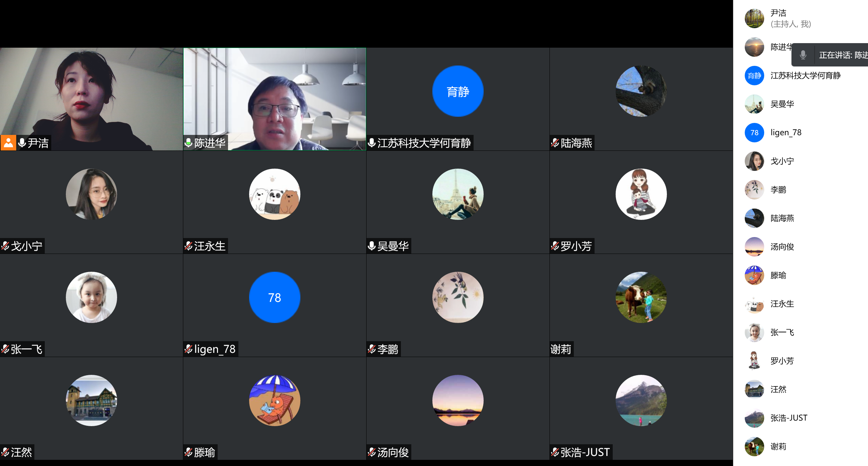
Task: Select ligen_78 in the participant list
Action: (785, 133)
